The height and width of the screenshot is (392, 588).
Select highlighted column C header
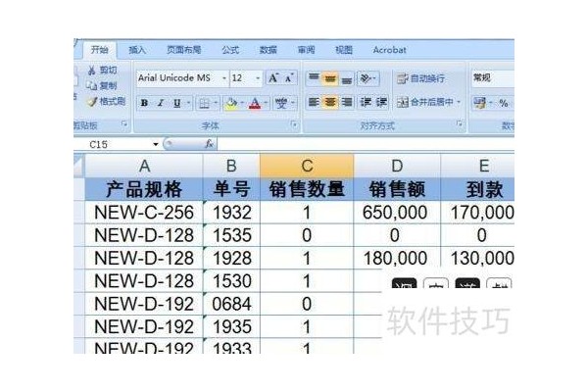[x=307, y=166]
